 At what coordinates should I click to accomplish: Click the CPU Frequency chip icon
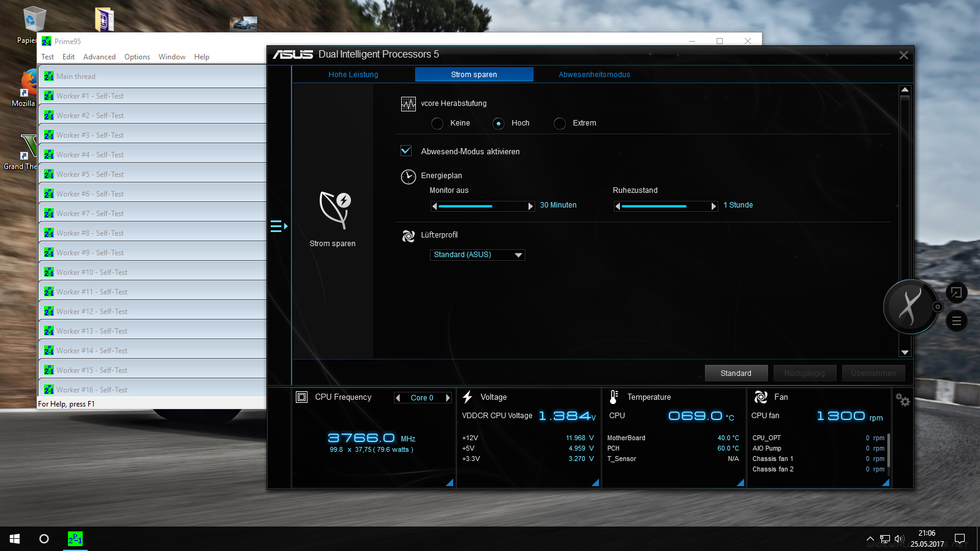(x=301, y=397)
